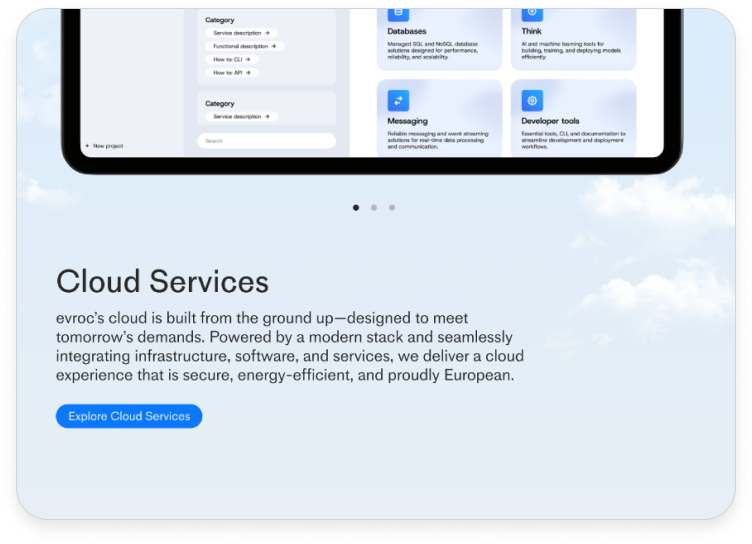Select the second carousel dot
The width and height of the screenshot is (752, 544).
click(x=374, y=208)
